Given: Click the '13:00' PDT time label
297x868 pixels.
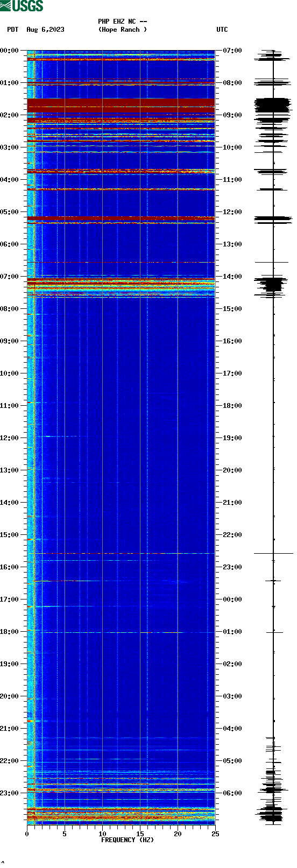Looking at the screenshot, I should point(9,470).
